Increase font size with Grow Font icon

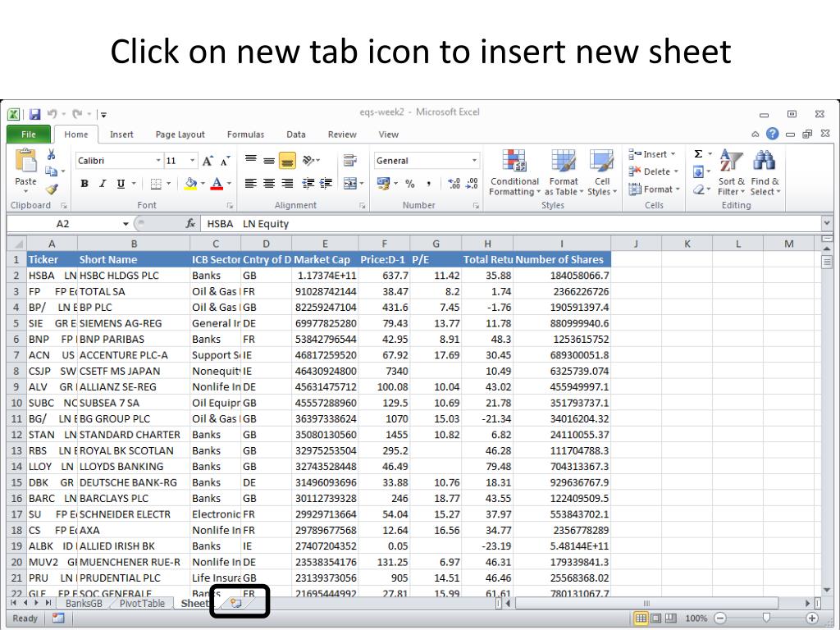pos(208,161)
